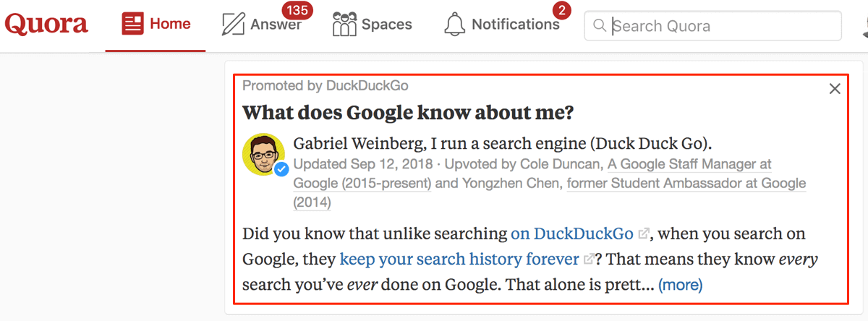Click the search magnifier icon
The height and width of the screenshot is (321, 868).
(x=599, y=26)
